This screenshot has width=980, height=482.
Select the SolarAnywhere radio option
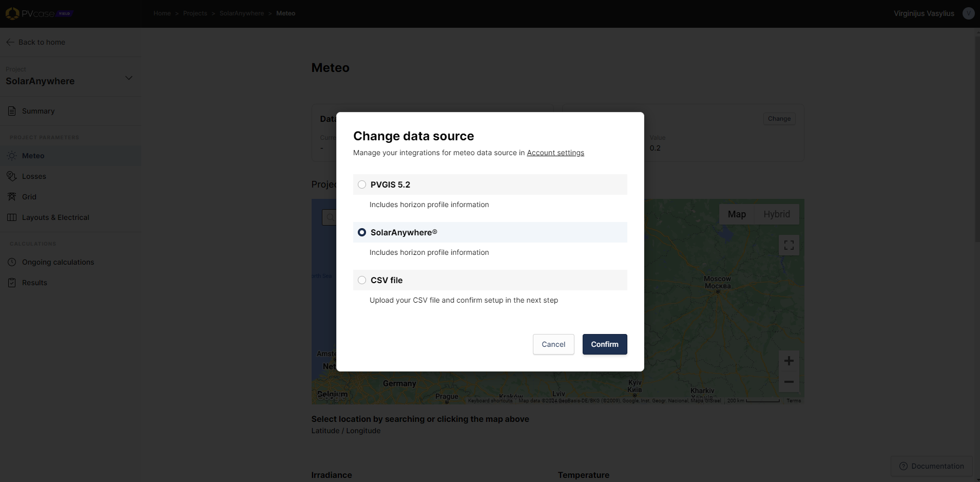point(362,232)
